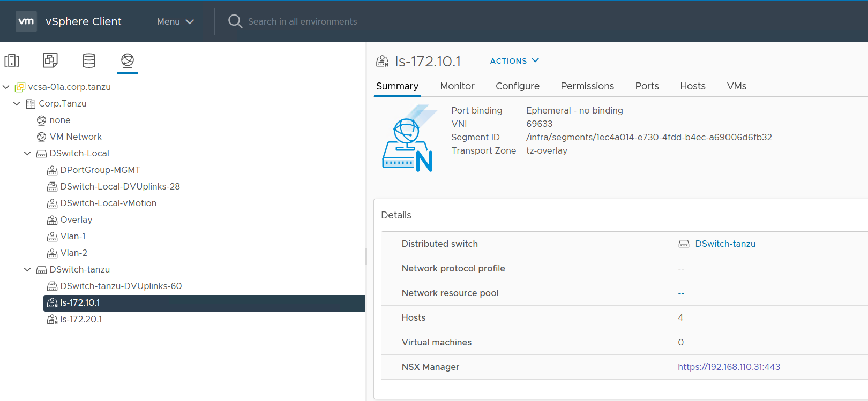The height and width of the screenshot is (401, 868).
Task: Select DSwitch-Local-DVUplinks-28 in tree
Action: (x=120, y=186)
